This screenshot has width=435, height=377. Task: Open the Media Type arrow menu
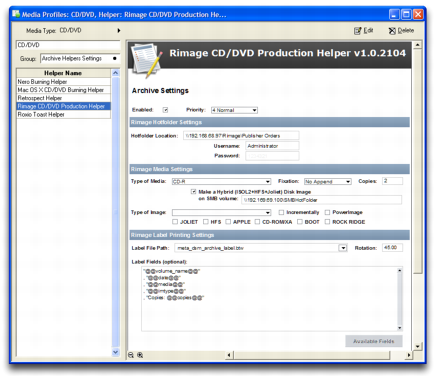click(x=119, y=31)
